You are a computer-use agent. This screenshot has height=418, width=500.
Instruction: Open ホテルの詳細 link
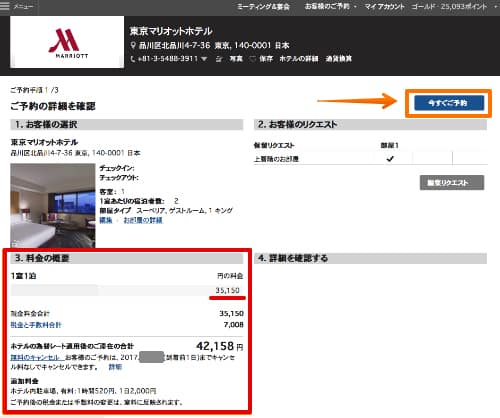(299, 59)
